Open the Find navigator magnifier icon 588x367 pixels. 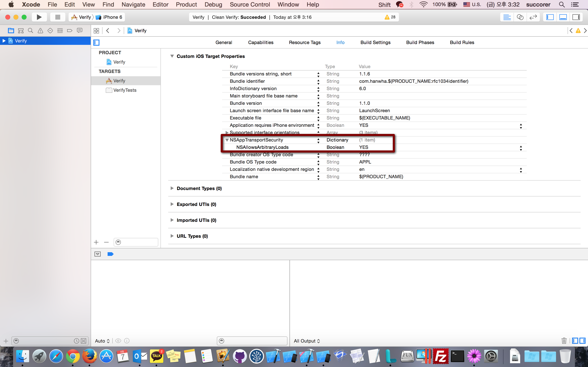(x=30, y=31)
